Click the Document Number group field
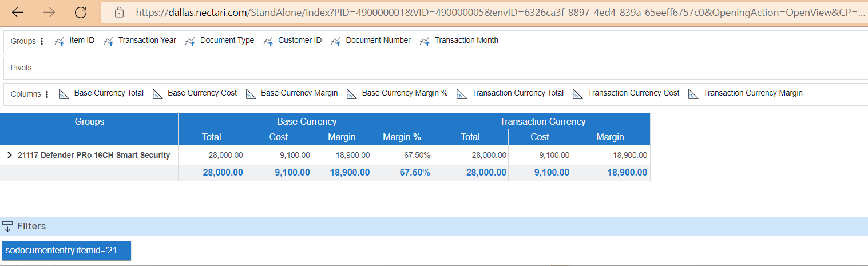Viewport: 868px width, 266px height. (x=378, y=41)
